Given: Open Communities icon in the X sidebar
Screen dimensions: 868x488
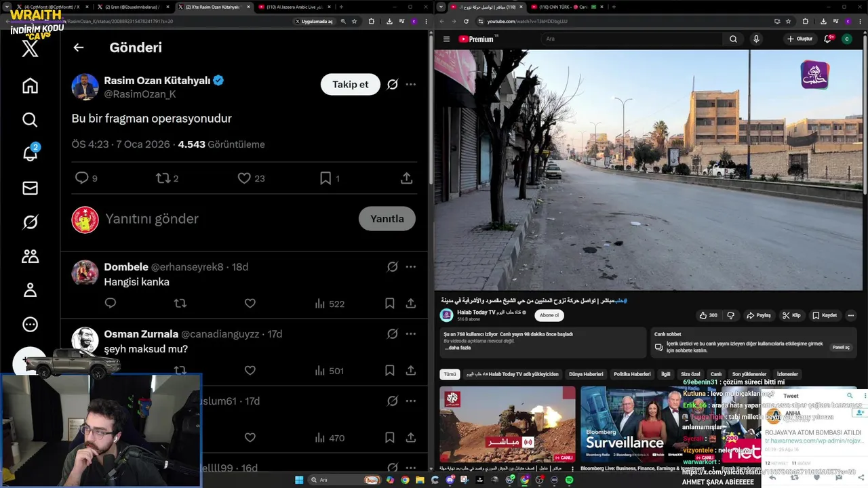Looking at the screenshot, I should pos(30,256).
